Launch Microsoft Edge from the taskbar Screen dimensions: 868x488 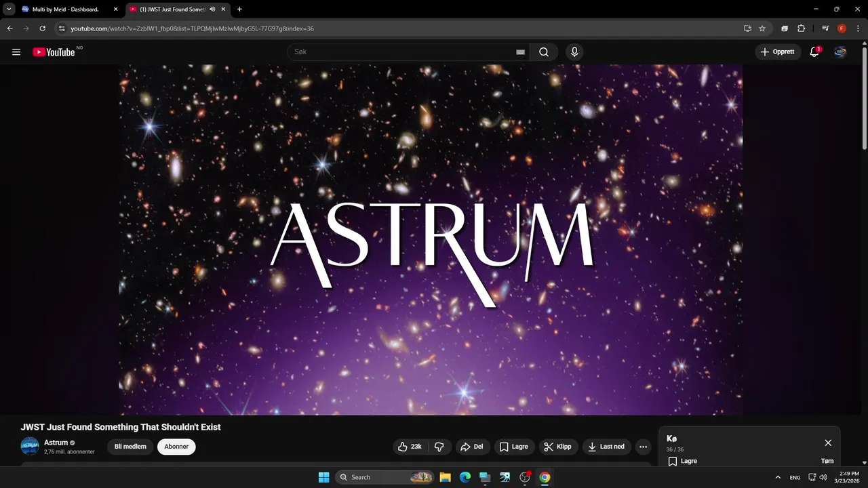coord(465,477)
